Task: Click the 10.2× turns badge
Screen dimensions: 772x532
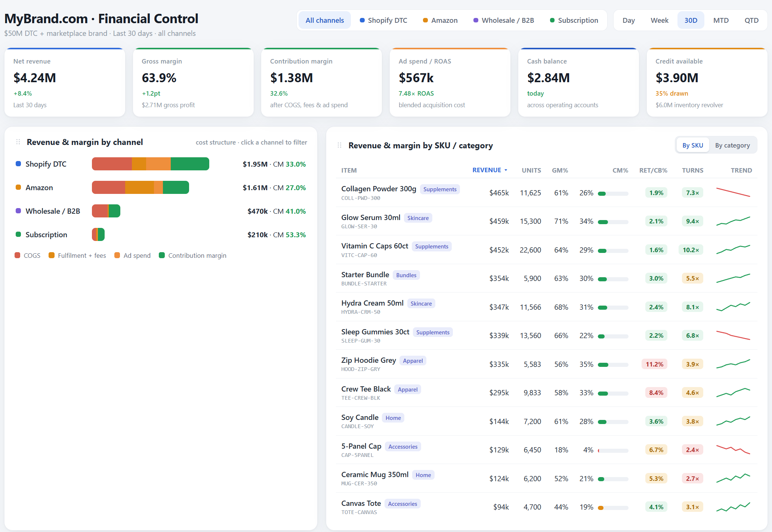Action: click(691, 250)
